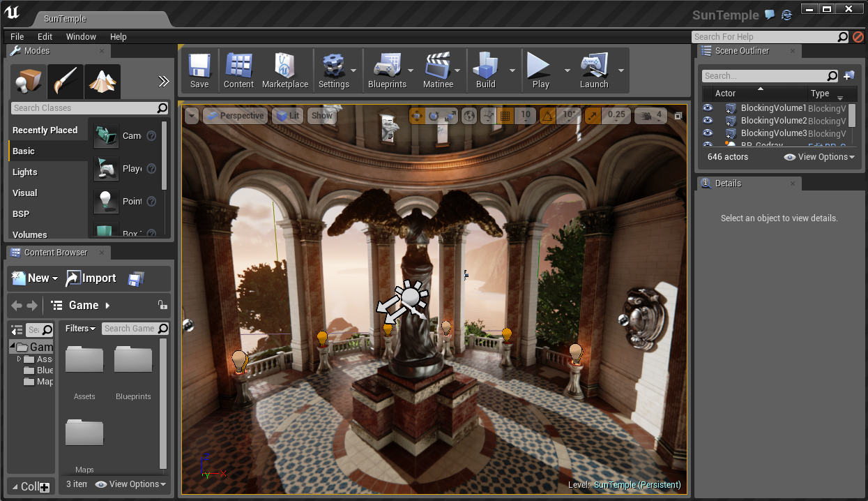868x501 pixels.
Task: Click the New button in Content Browser
Action: coord(35,278)
